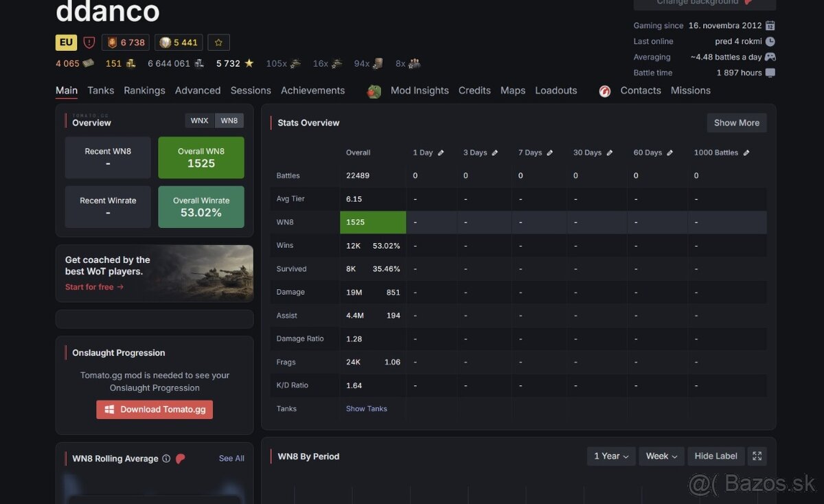Open the Week interval dropdown
The width and height of the screenshot is (824, 504).
coord(662,456)
